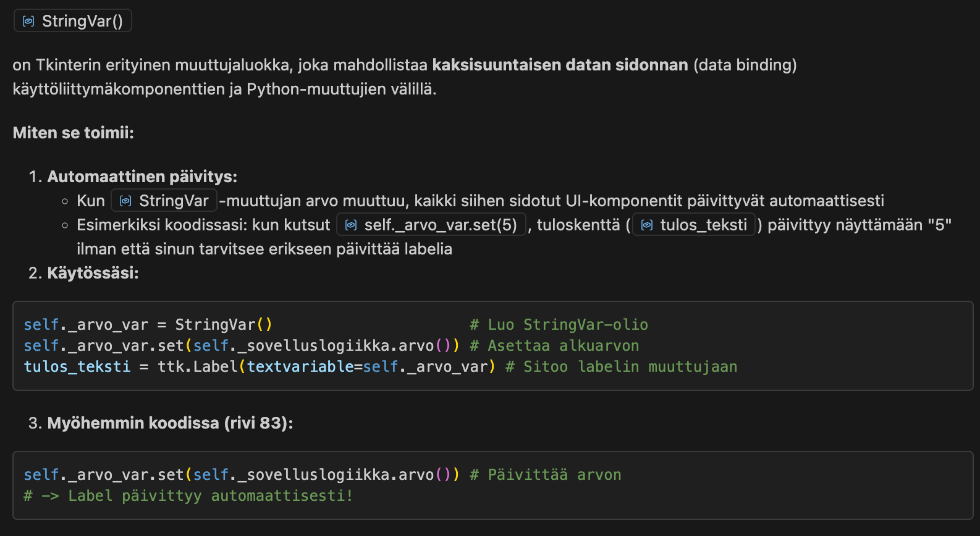Click the 'Label päivittyy automaattisesti!' comment line

point(210,496)
